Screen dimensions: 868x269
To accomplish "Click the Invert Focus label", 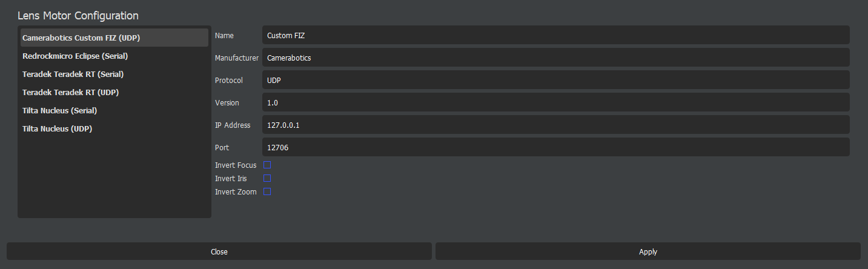I will 236,165.
